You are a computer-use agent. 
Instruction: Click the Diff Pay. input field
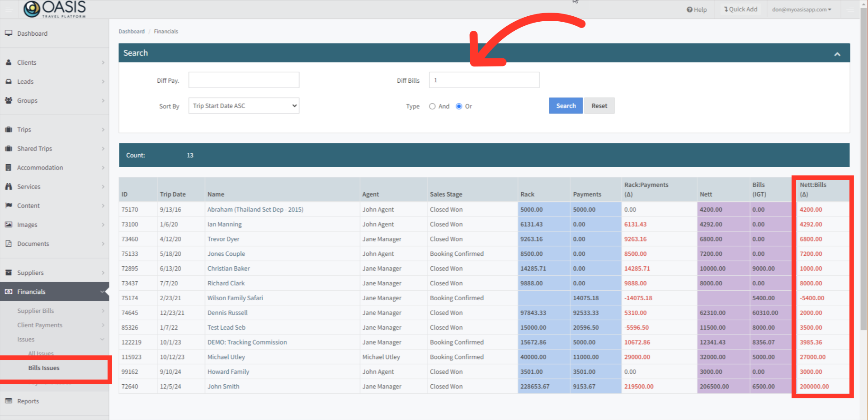244,80
